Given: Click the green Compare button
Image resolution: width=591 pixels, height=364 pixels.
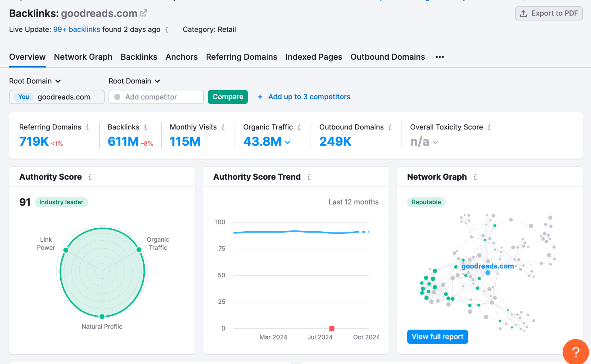Looking at the screenshot, I should (228, 97).
